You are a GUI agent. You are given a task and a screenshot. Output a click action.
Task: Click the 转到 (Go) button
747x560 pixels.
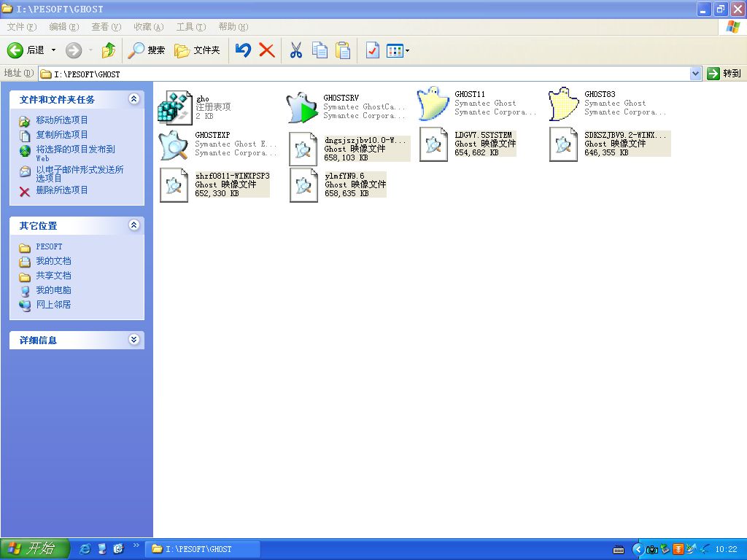(724, 74)
